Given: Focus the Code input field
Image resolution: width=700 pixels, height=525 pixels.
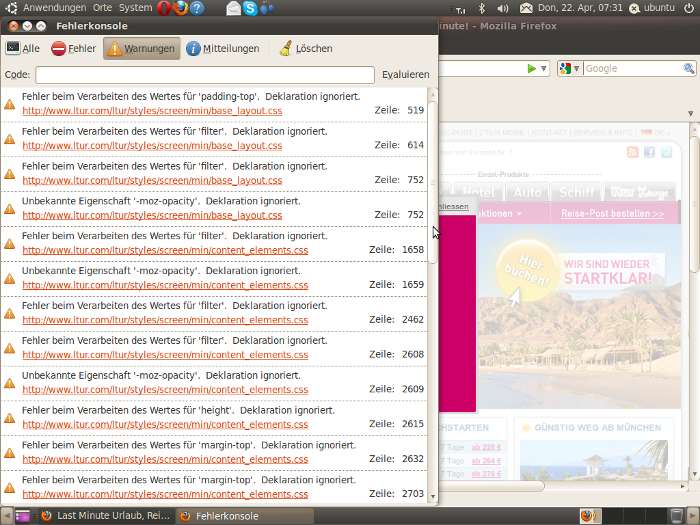Looking at the screenshot, I should [x=205, y=75].
